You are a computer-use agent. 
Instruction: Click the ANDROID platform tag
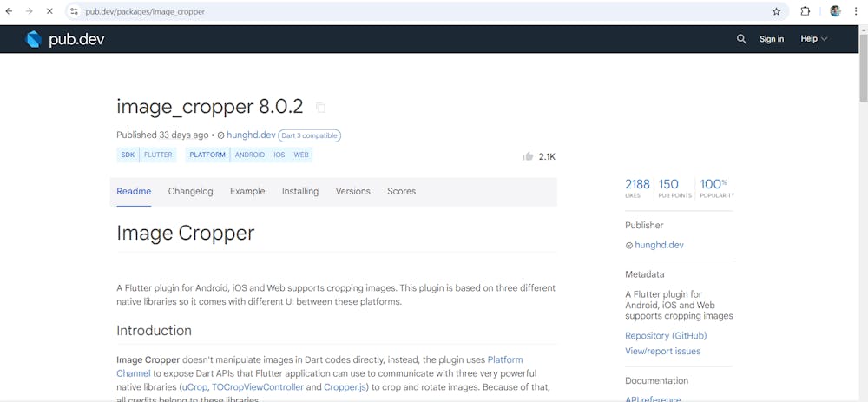[250, 155]
